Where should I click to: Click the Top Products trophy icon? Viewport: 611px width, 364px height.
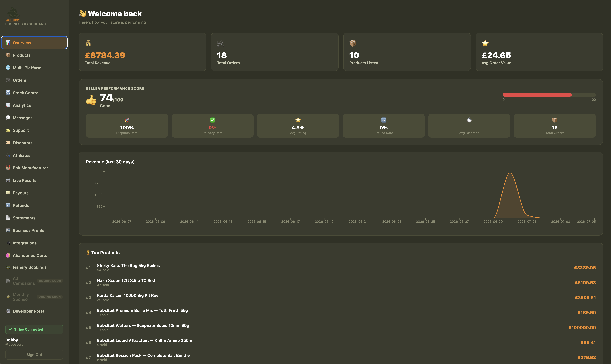(x=88, y=252)
